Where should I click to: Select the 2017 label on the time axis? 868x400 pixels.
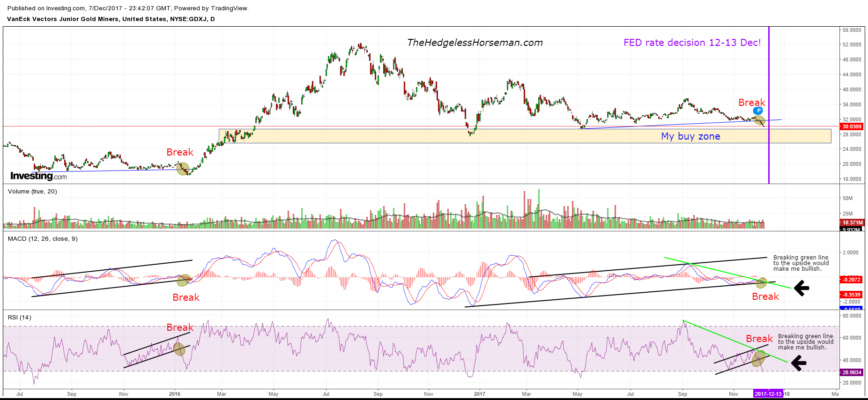tap(480, 394)
